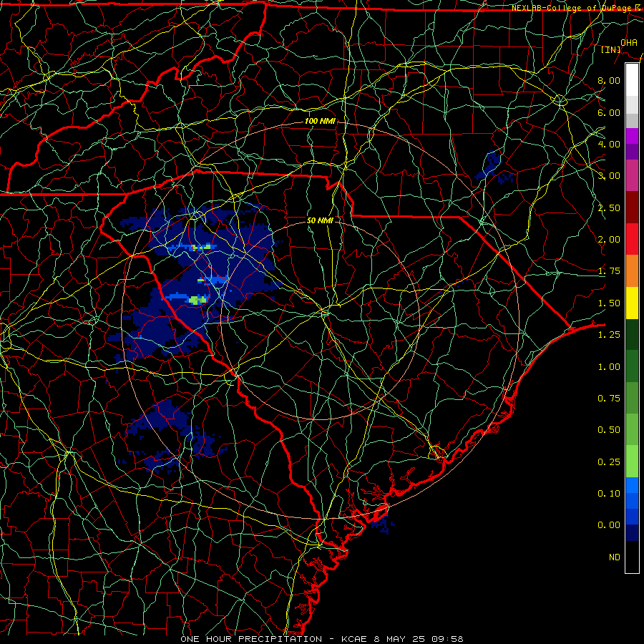Screen dimensions: 644x644
Task: Click the 'ND' legend label
Action: point(615,557)
